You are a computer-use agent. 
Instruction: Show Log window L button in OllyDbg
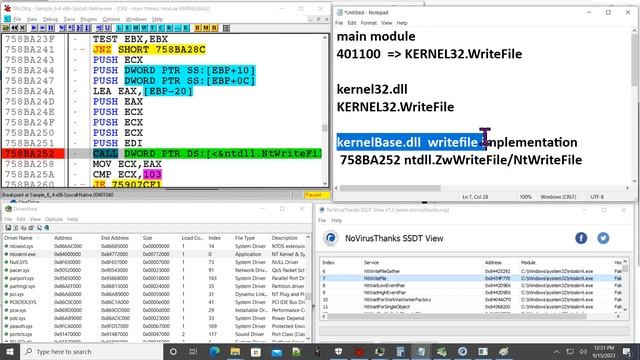119,28
